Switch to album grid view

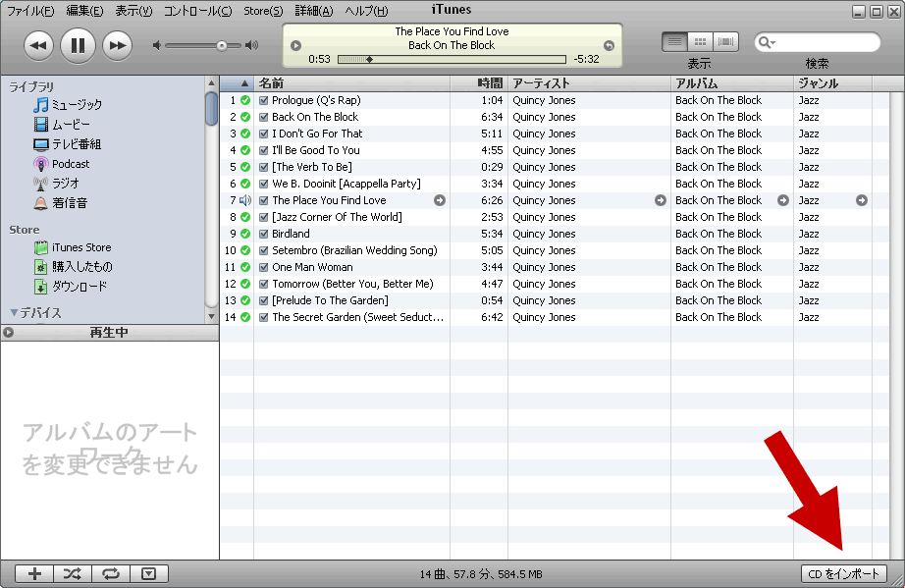pyautogui.click(x=700, y=41)
